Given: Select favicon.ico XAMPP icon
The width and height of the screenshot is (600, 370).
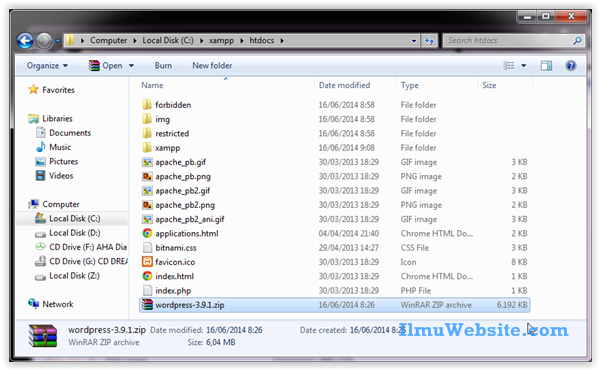Looking at the screenshot, I should pos(147,262).
